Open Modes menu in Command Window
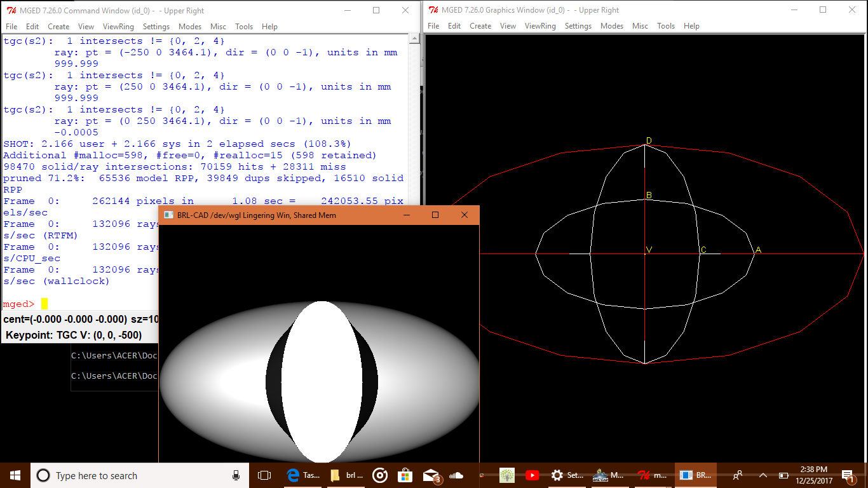This screenshot has height=488, width=868. click(190, 27)
